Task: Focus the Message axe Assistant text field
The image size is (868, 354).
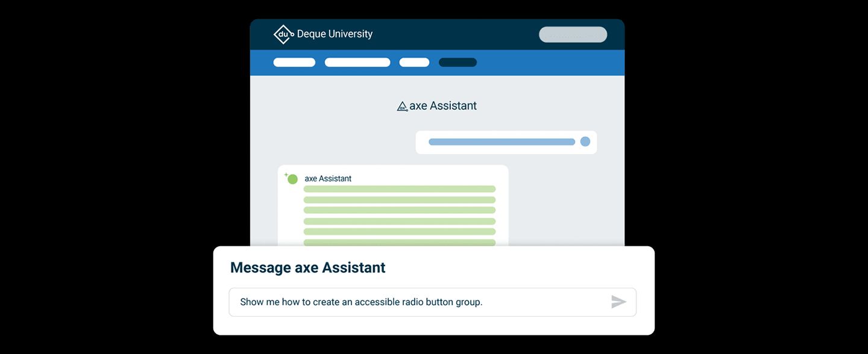Action: pos(432,302)
